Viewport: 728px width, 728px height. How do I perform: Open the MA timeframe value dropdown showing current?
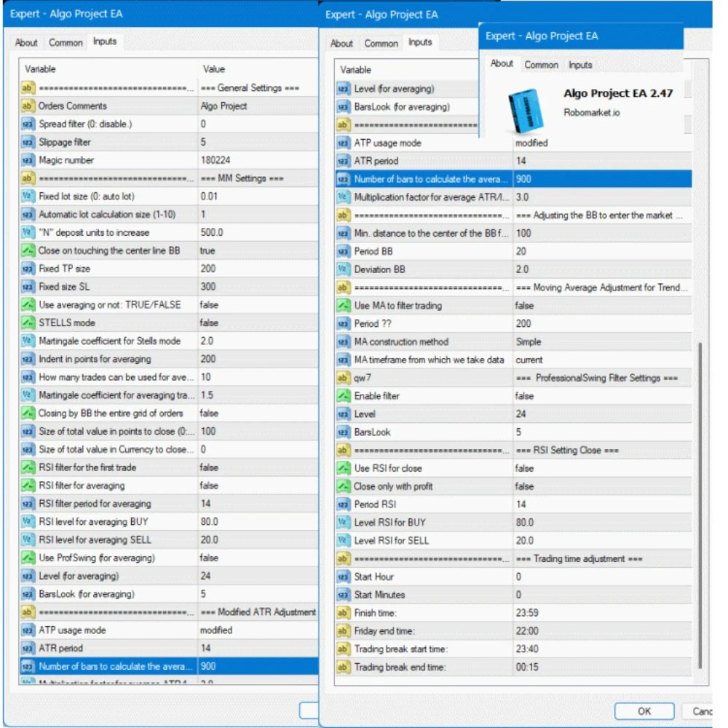[602, 360]
